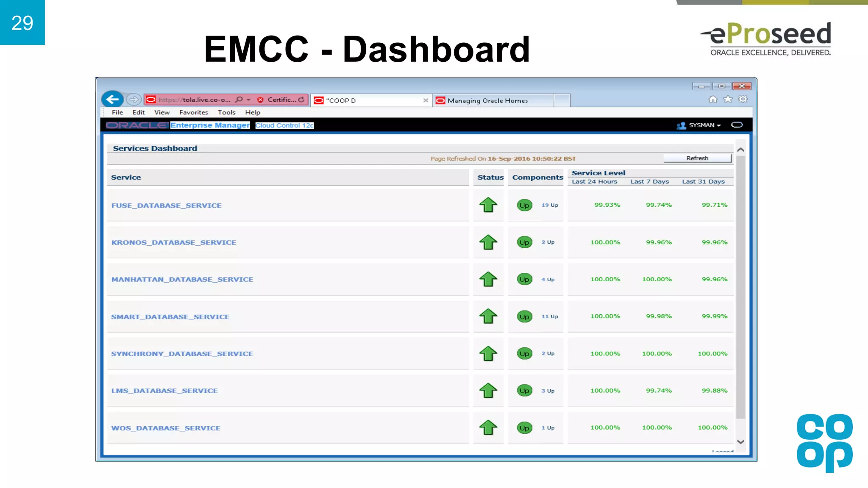868x488 pixels.
Task: Open the SYNCHRONY_DATABASE_SERVICE link
Action: [x=182, y=354]
